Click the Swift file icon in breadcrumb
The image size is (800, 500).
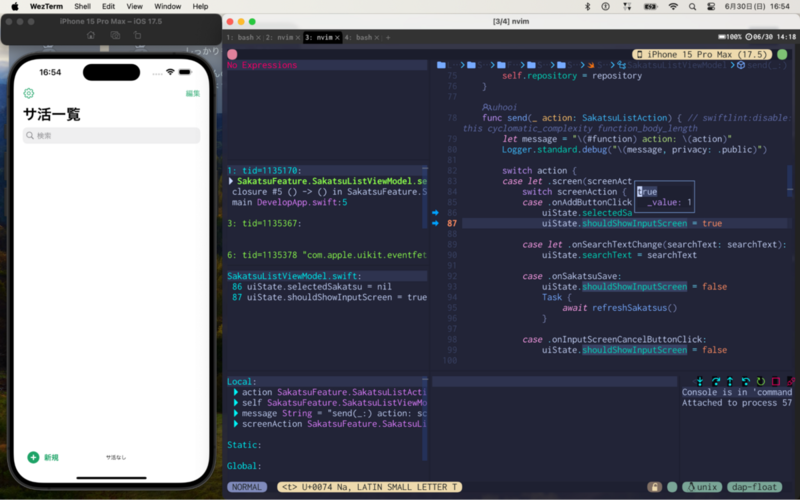click(591, 65)
